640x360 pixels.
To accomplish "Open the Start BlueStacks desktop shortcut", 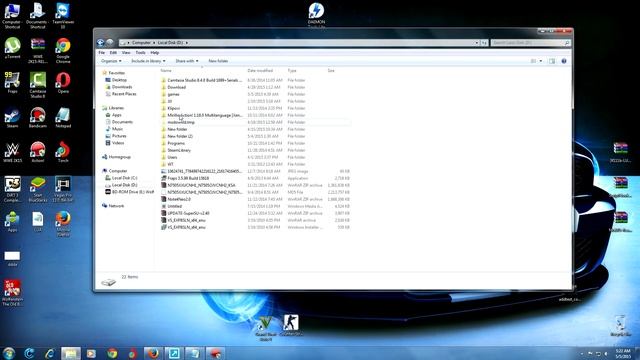I will point(38,189).
